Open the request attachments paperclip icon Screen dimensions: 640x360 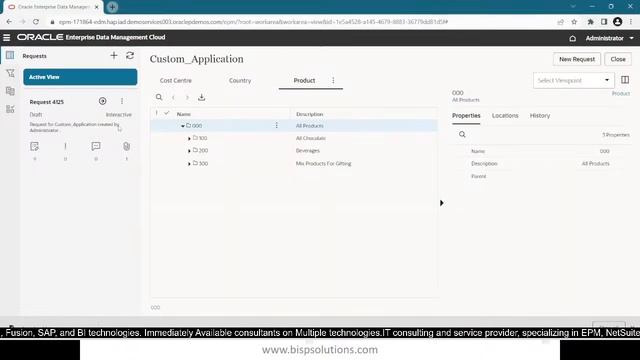tap(127, 146)
